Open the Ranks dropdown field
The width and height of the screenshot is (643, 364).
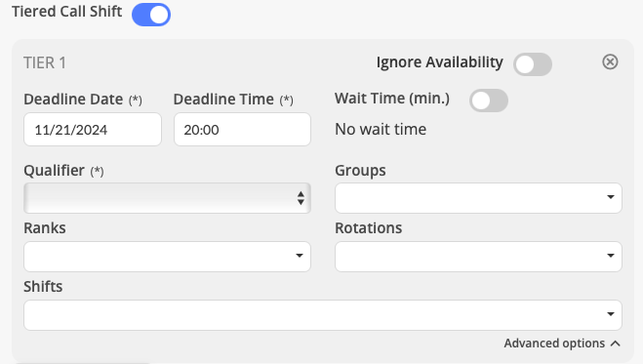pos(167,257)
